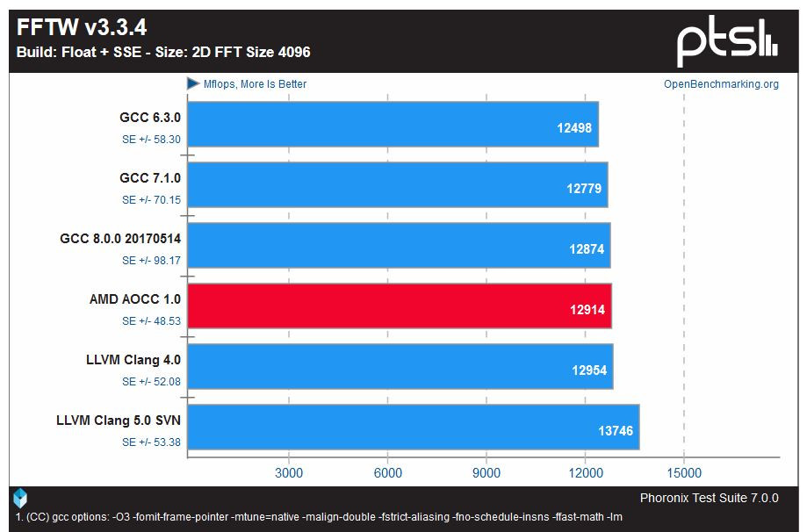Click the 12000 axis tick label

click(585, 473)
